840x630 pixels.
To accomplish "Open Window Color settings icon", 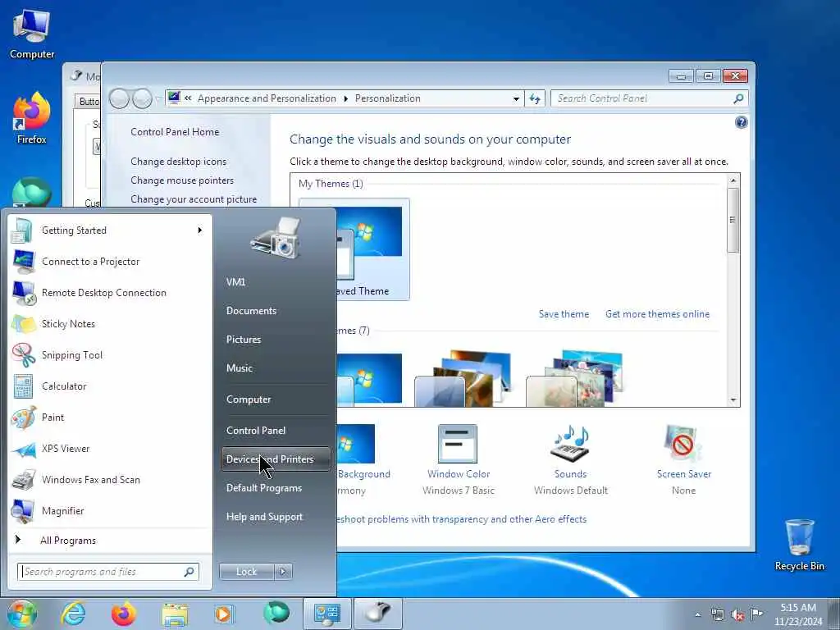I will pyautogui.click(x=458, y=444).
